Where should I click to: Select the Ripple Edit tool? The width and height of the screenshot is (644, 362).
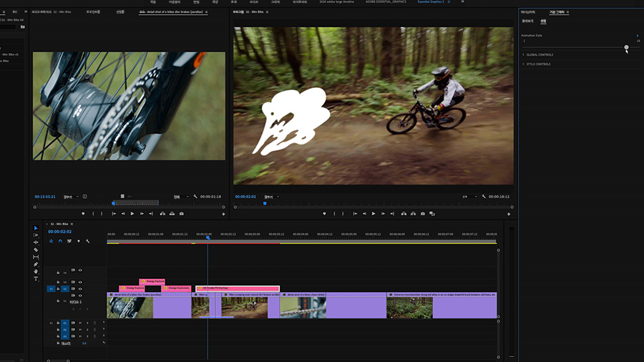pos(36,243)
